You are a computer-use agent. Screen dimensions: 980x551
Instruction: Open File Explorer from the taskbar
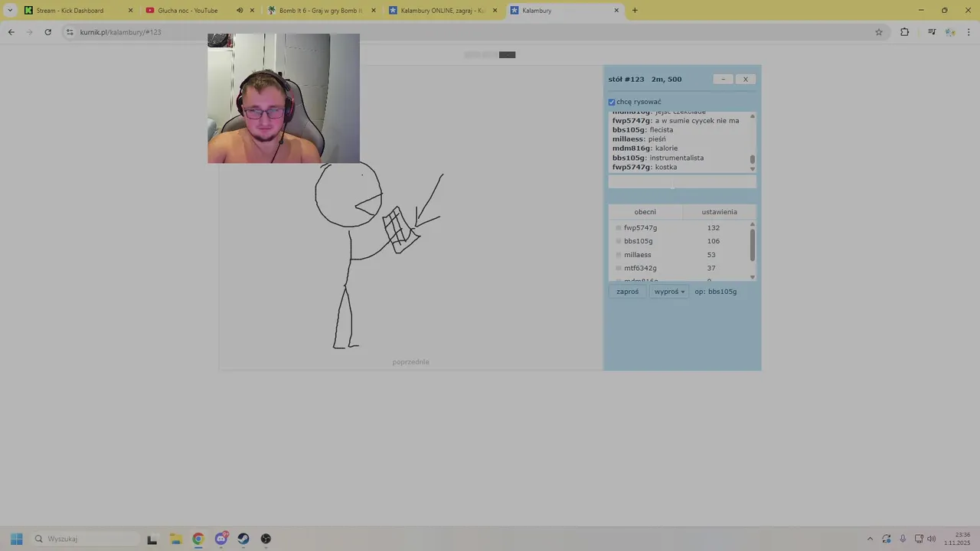coord(175,539)
